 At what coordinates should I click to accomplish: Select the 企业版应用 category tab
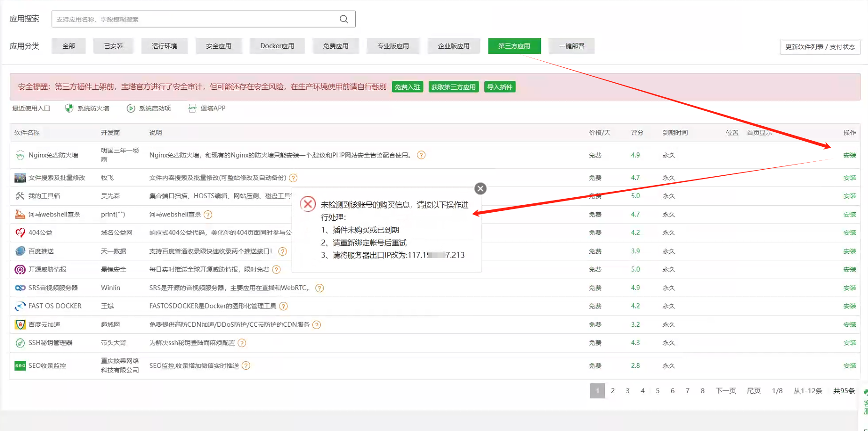tap(453, 46)
